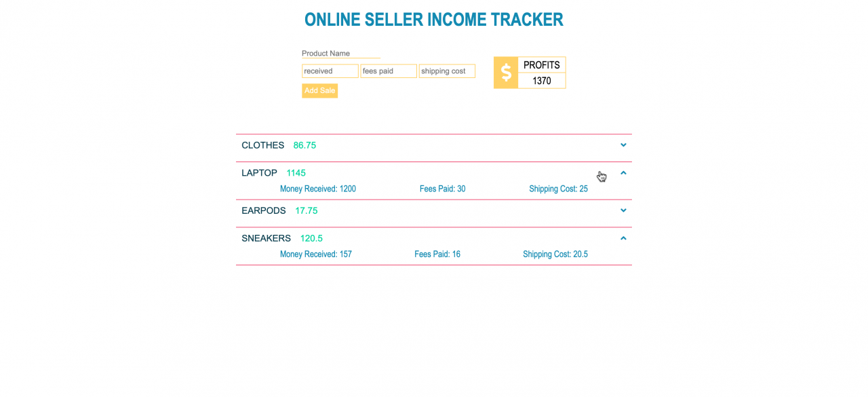The image size is (868, 397).
Task: Click the received amount input
Action: (x=330, y=71)
